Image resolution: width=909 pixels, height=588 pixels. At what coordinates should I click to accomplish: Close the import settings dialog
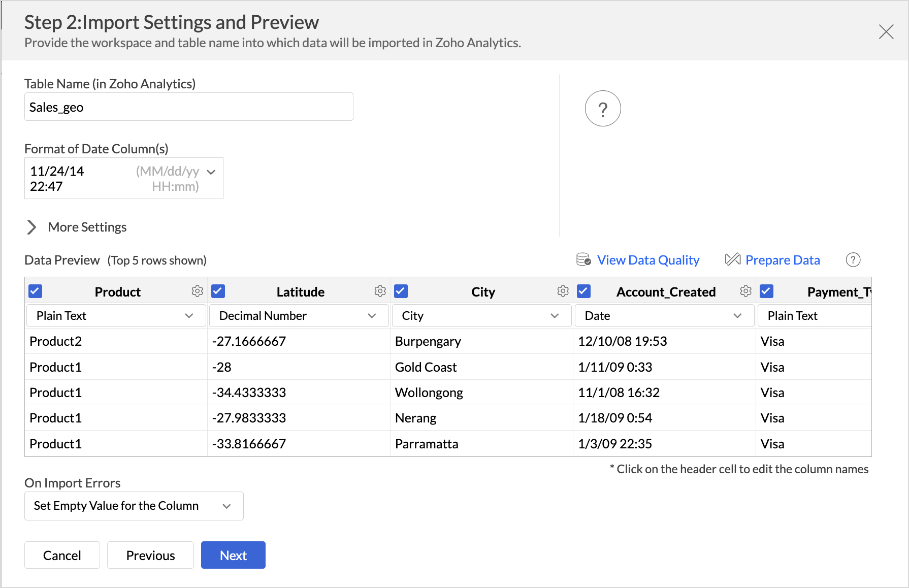[x=886, y=31]
